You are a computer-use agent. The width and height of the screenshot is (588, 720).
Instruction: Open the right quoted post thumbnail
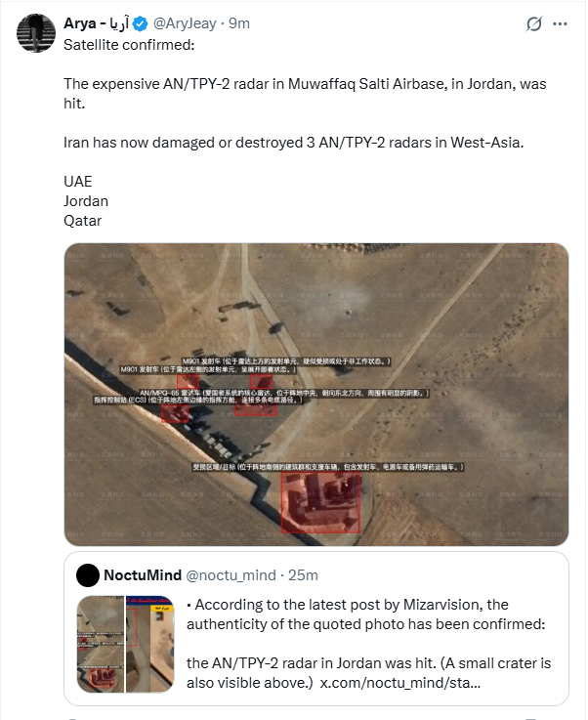151,645
